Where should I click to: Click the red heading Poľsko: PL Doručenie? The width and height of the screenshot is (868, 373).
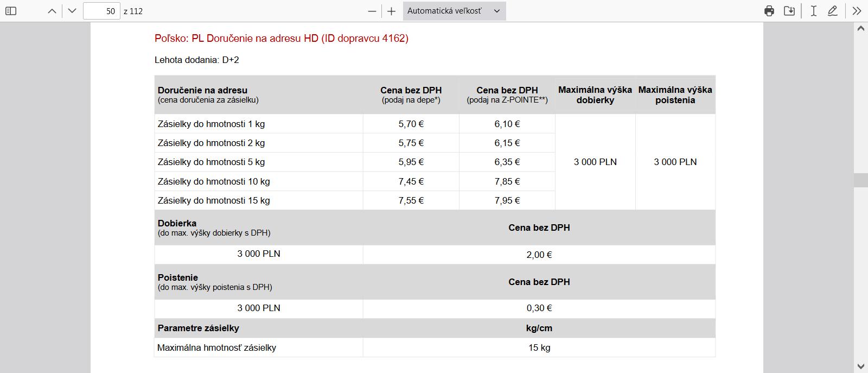(281, 38)
